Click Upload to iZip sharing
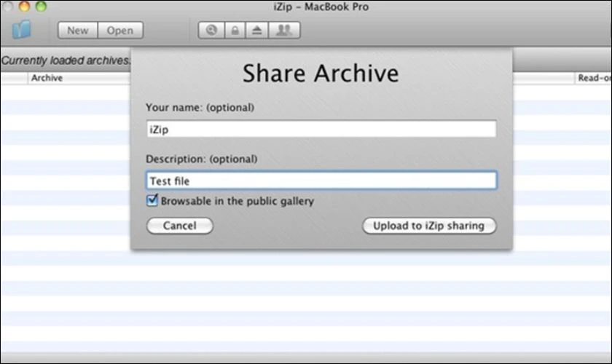This screenshot has width=612, height=364. 429,226
